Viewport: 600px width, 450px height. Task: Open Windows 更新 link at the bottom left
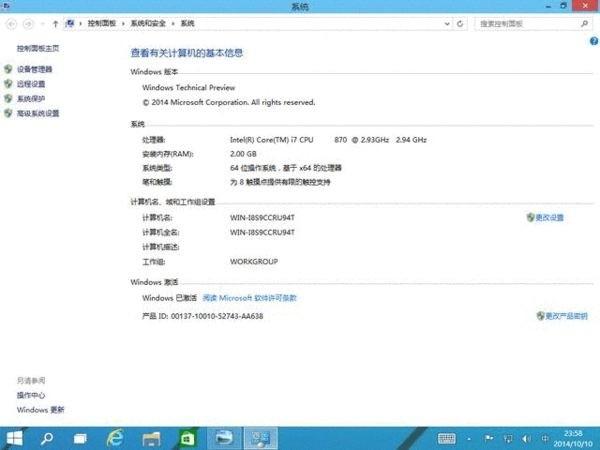[x=41, y=410]
